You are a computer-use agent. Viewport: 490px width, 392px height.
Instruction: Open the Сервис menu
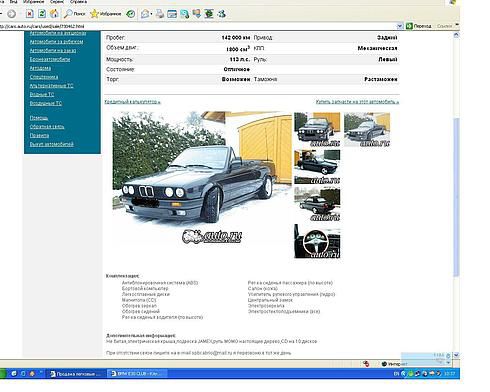click(x=57, y=2)
